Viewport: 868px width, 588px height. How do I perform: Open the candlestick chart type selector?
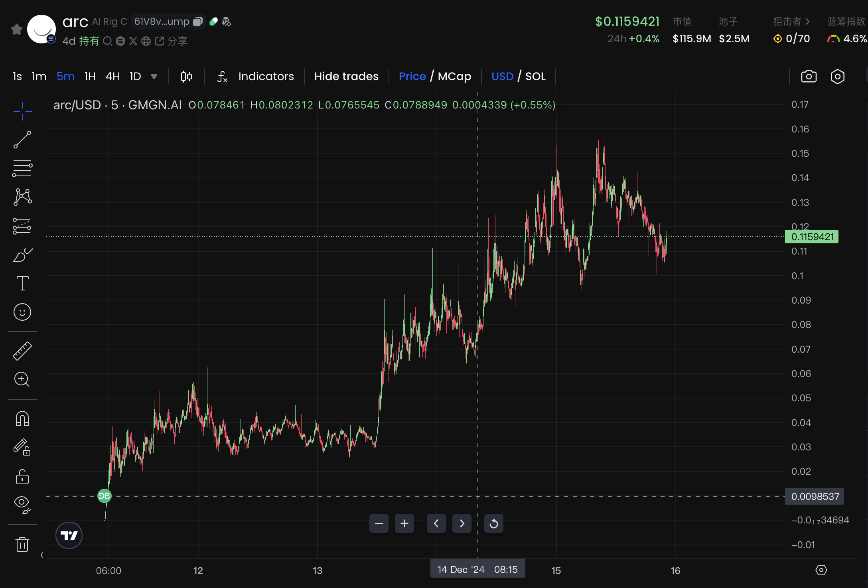tap(186, 76)
